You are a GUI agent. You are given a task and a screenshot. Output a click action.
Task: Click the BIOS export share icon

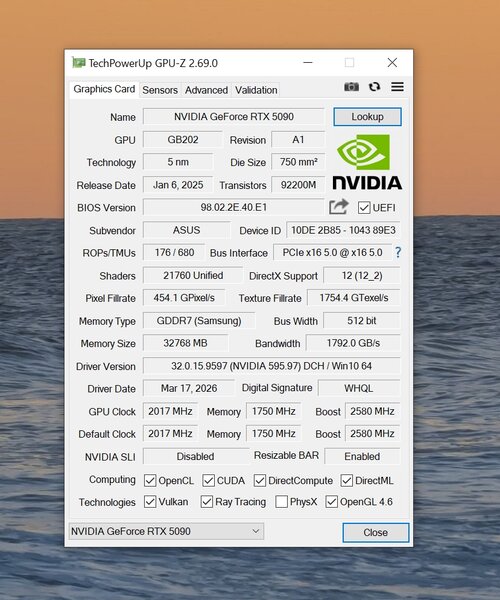[339, 207]
